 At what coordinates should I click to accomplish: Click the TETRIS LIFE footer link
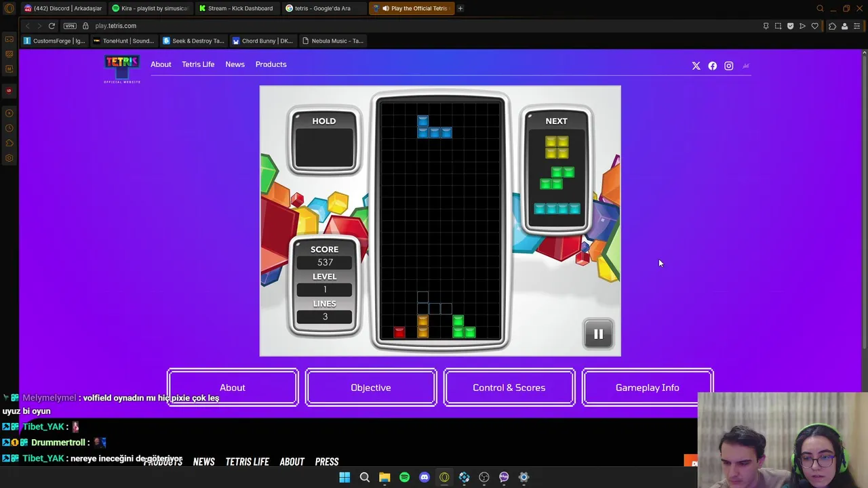(248, 462)
